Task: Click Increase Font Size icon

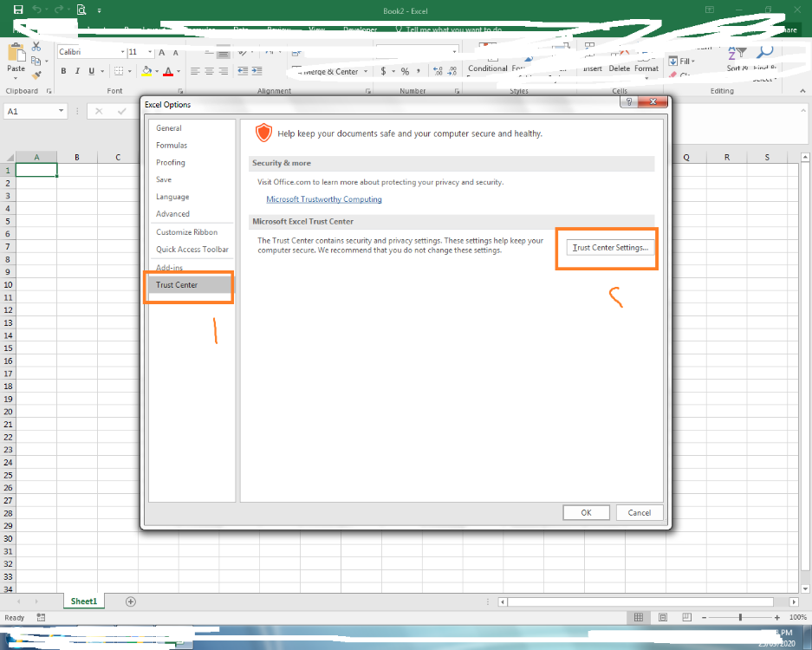Action: pyautogui.click(x=162, y=52)
